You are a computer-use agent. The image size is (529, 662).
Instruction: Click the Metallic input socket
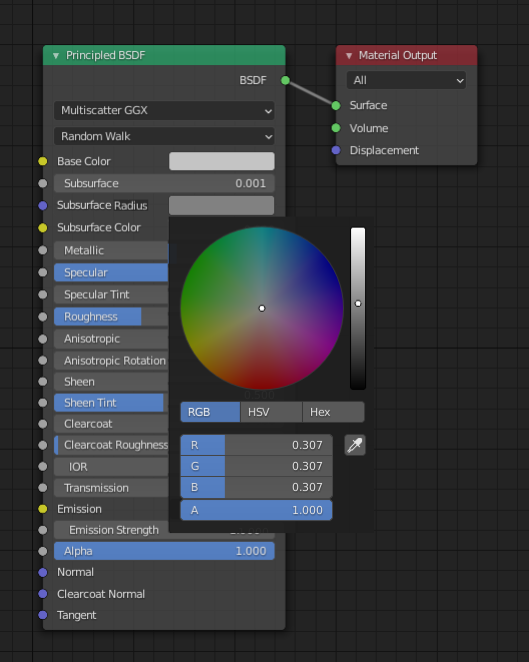43,250
